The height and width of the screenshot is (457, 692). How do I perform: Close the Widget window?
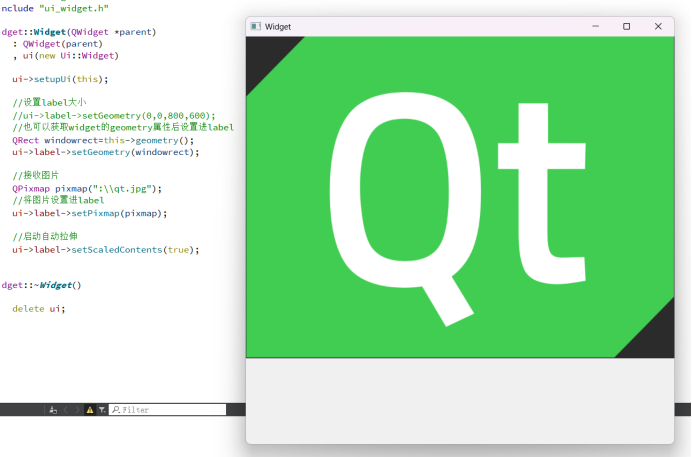coord(658,26)
